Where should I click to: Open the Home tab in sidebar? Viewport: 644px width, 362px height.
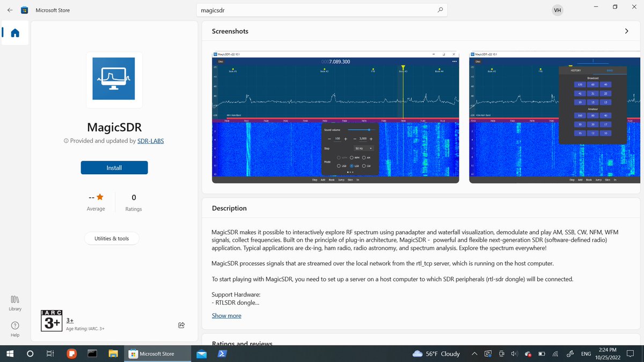coord(15,33)
